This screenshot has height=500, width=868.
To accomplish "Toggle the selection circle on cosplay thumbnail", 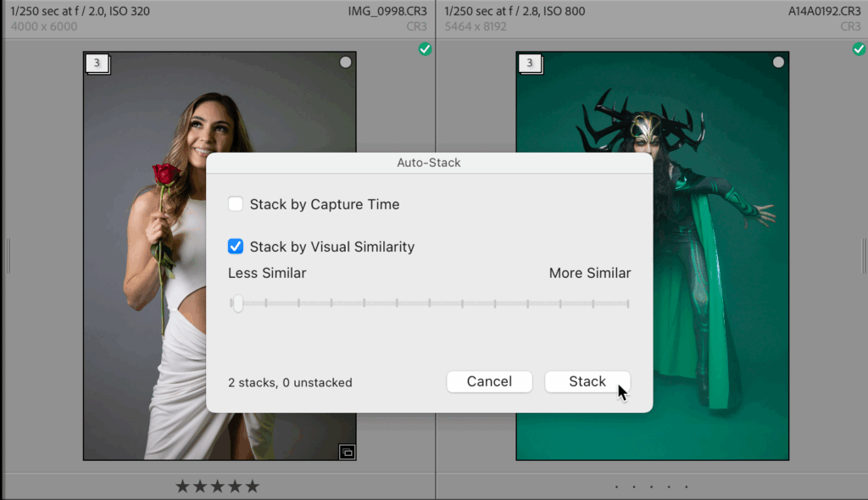I will [778, 61].
